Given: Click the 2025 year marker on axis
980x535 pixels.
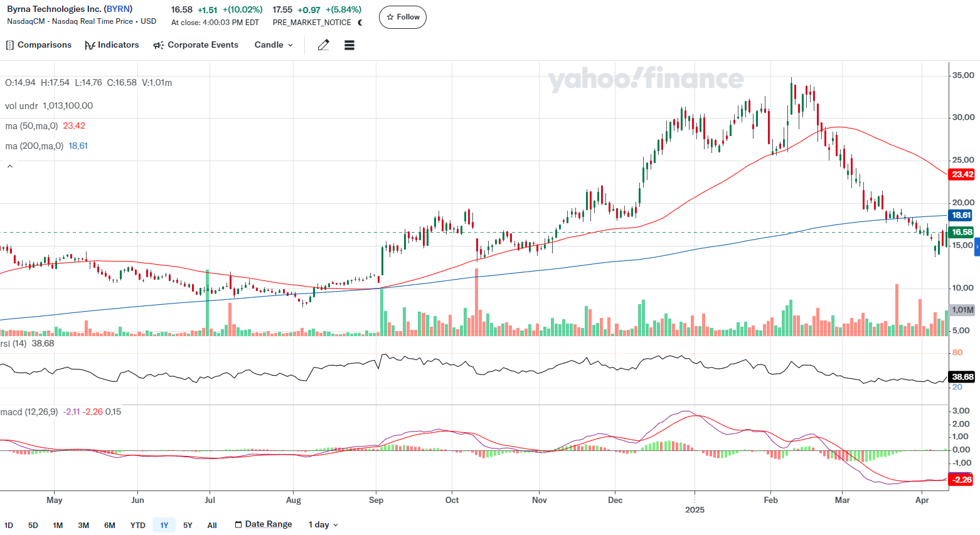Looking at the screenshot, I should coord(695,509).
